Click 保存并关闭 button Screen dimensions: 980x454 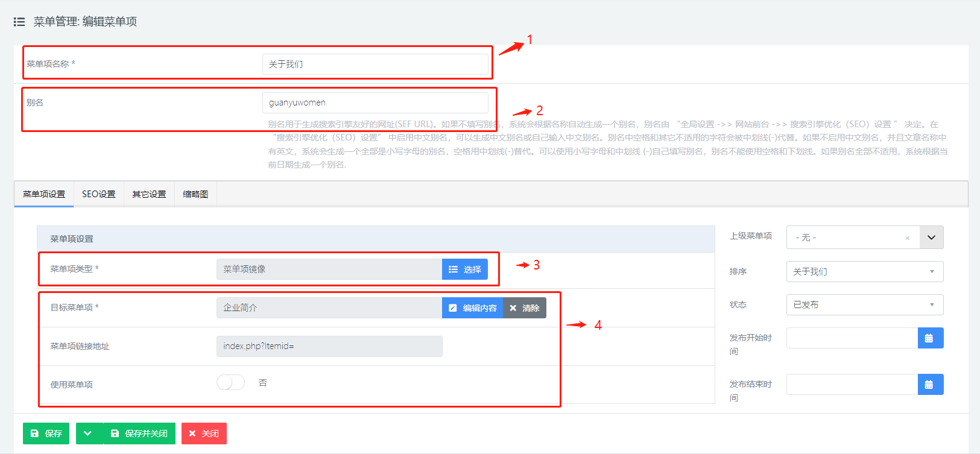click(x=139, y=434)
